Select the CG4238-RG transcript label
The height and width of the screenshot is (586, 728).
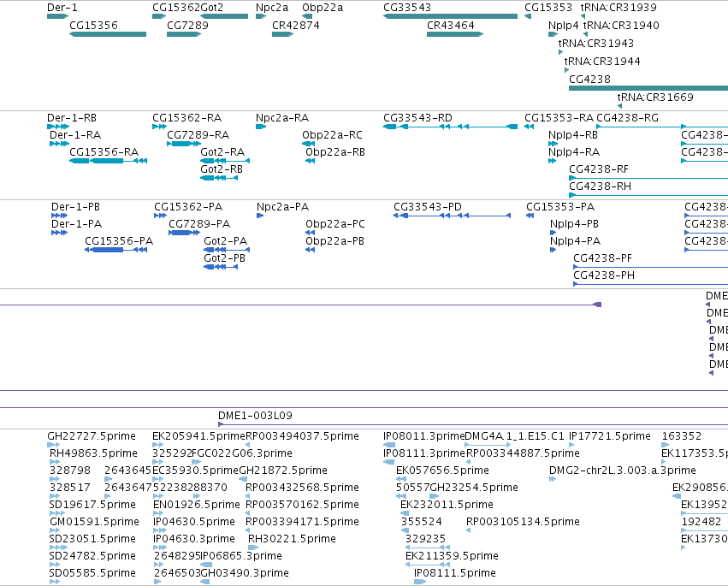[x=628, y=117]
